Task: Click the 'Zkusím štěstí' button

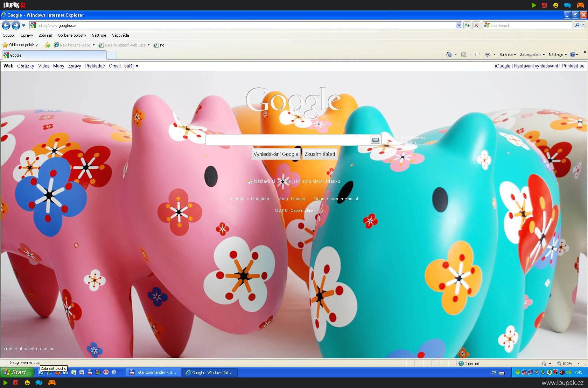Action: pos(320,154)
